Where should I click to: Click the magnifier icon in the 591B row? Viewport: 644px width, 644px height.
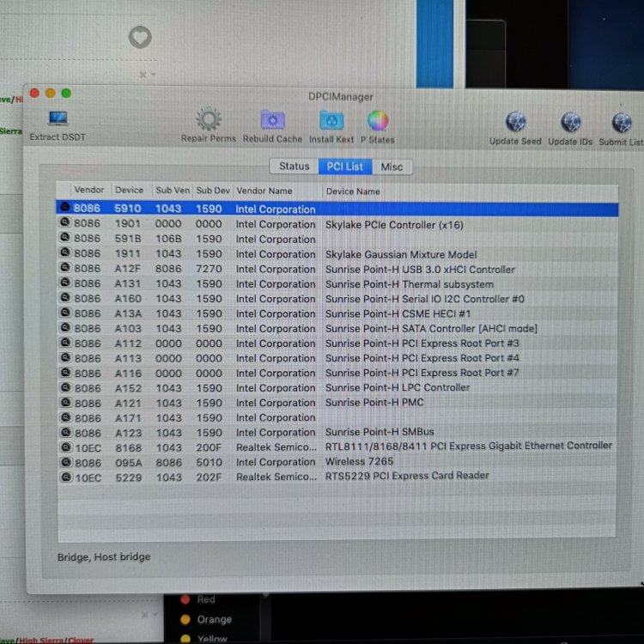click(x=64, y=237)
